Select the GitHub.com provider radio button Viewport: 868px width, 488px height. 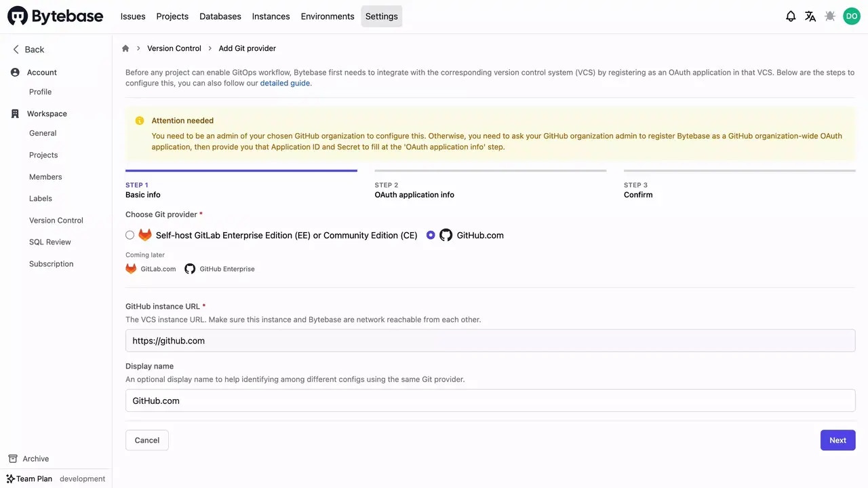[x=431, y=235]
